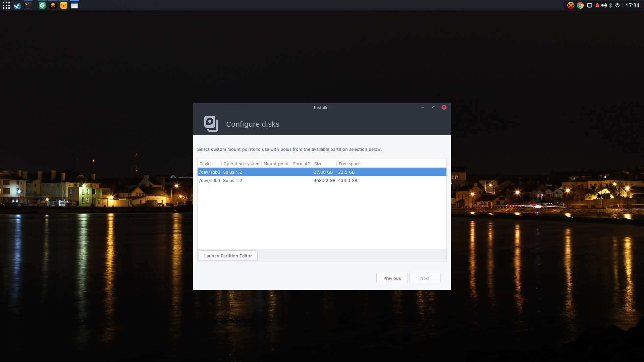Click the Next button
Screen dimensions: 644x362
pyautogui.click(x=425, y=278)
